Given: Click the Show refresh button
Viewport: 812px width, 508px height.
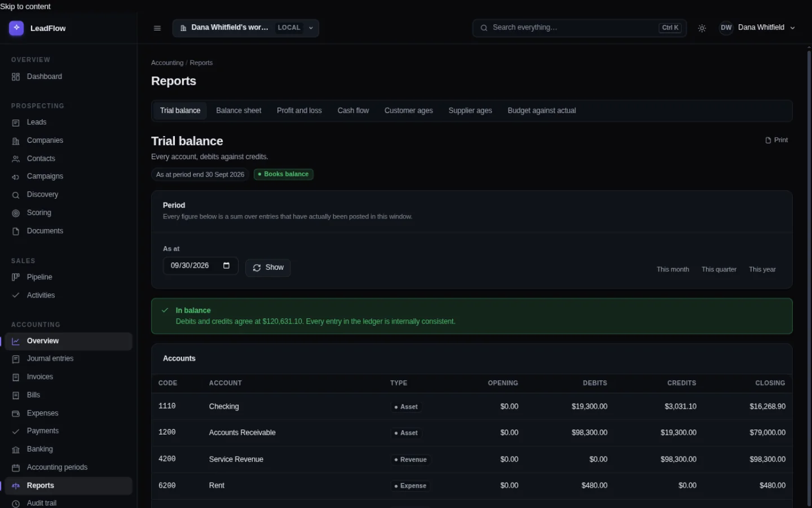Looking at the screenshot, I should coord(268,268).
